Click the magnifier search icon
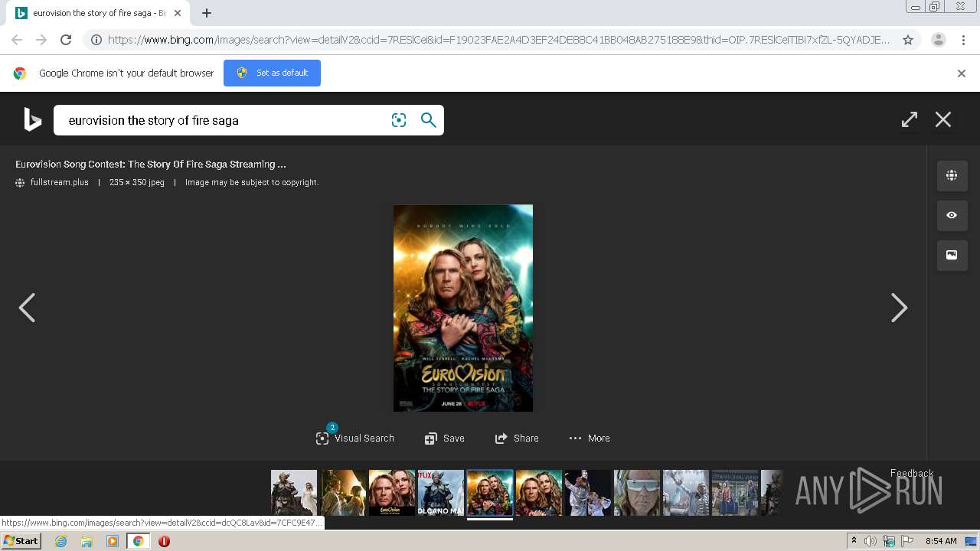The image size is (980, 551). pos(429,120)
